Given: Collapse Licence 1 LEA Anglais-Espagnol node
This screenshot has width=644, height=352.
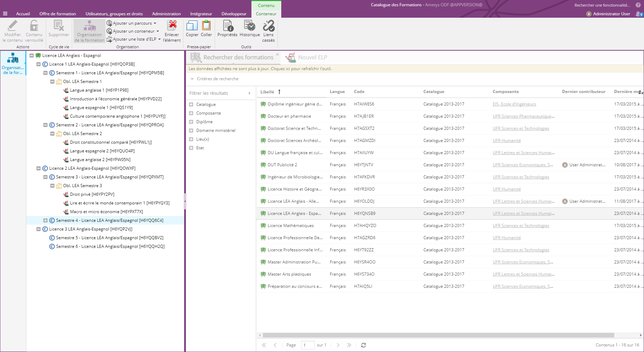Looking at the screenshot, I should pyautogui.click(x=38, y=64).
